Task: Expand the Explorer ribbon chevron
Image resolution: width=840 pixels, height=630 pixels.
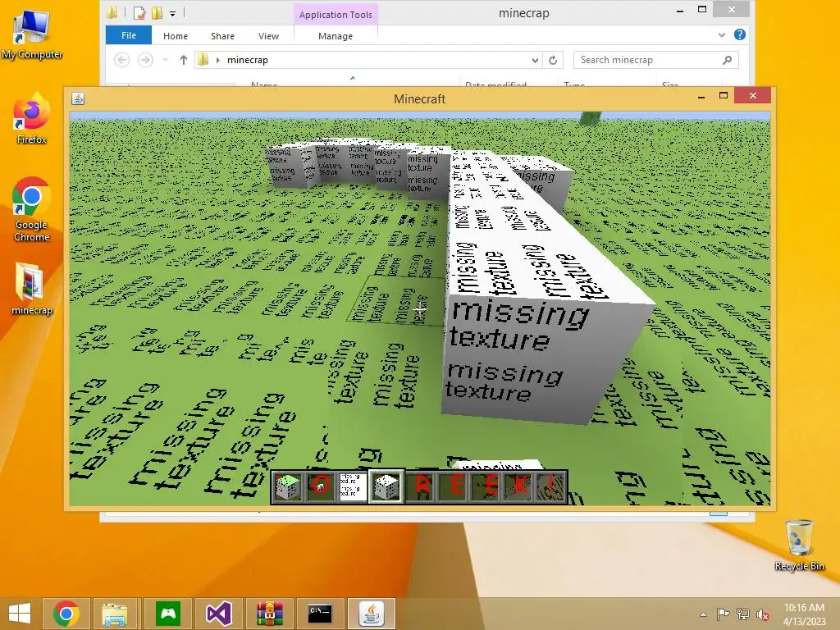Action: coord(722,34)
